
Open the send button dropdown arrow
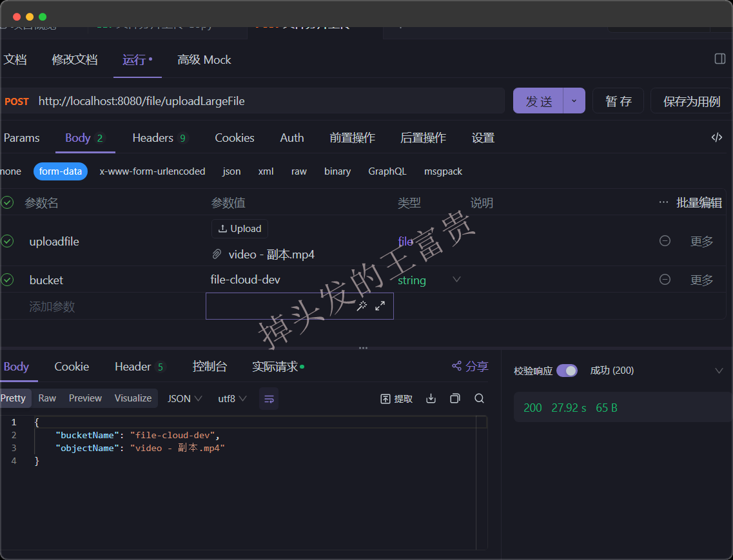coord(574,101)
